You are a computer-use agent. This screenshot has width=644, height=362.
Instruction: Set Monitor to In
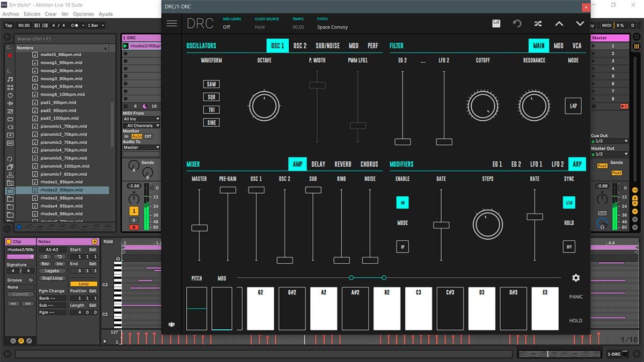[127, 136]
